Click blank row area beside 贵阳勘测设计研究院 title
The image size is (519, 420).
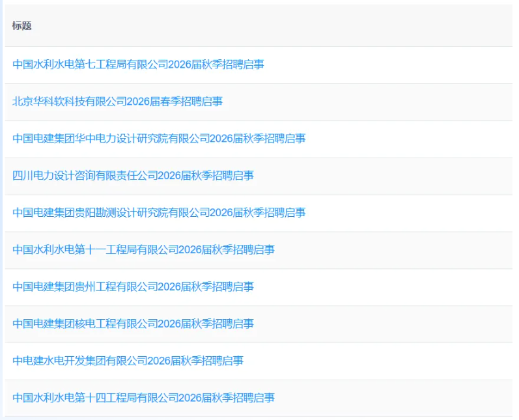(410, 213)
